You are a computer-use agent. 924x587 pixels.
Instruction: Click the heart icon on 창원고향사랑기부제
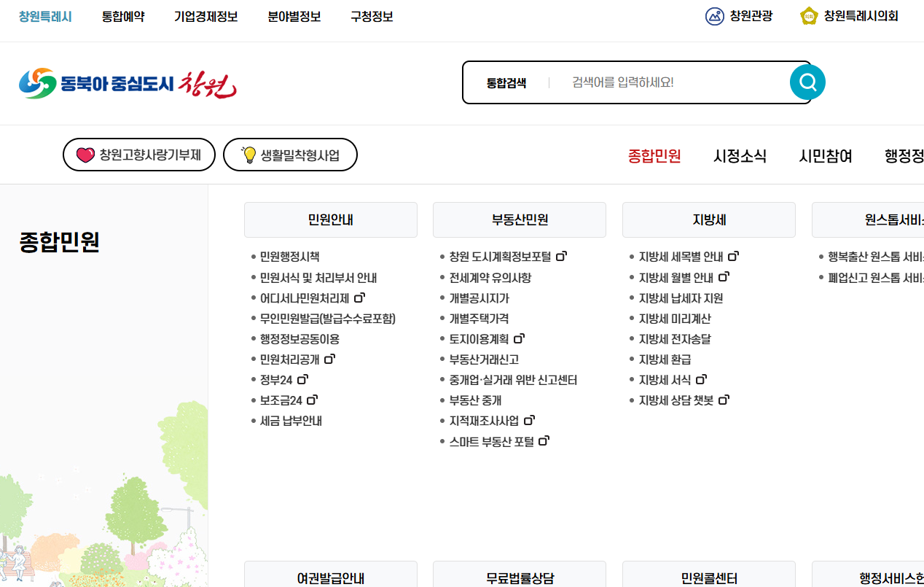[87, 154]
